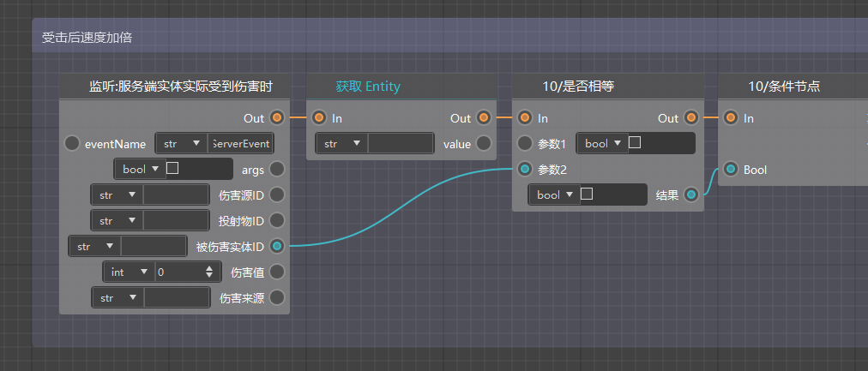Open the int type dropdown for 伤害值
Viewport: 868px width, 371px height.
point(129,272)
